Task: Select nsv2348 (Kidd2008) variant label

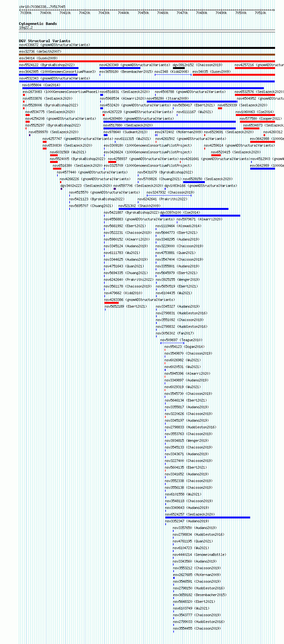Action: click(172, 72)
